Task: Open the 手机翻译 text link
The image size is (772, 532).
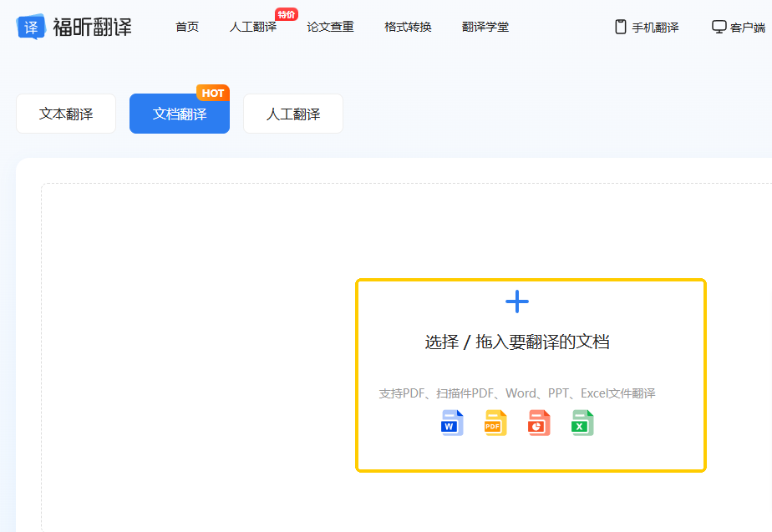Action: (655, 28)
